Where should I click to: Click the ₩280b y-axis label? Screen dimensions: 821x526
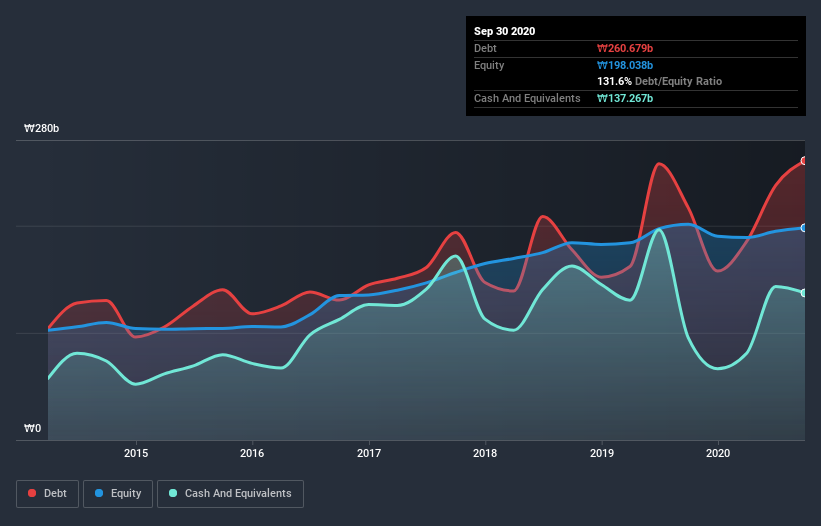click(x=41, y=129)
